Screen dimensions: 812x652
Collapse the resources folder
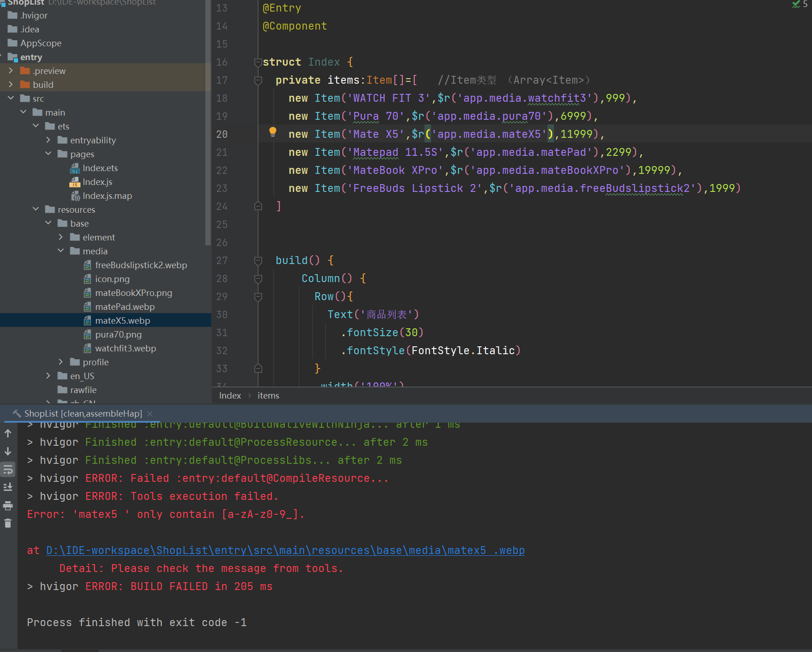[x=36, y=209]
